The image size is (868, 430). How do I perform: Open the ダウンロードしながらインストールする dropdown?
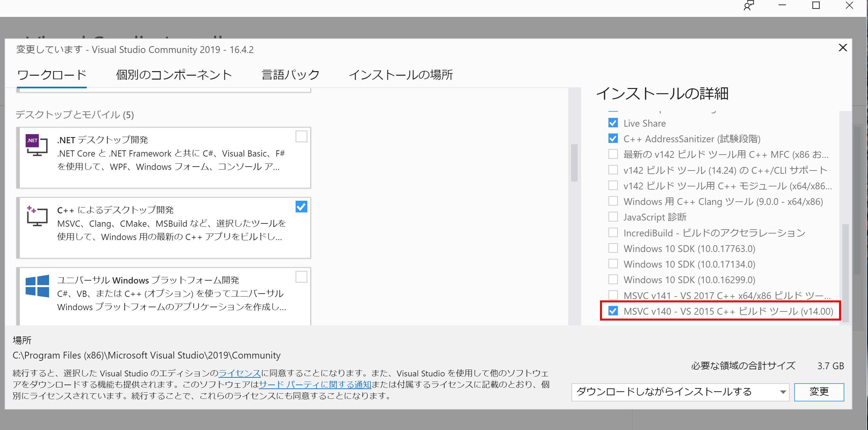pyautogui.click(x=680, y=392)
